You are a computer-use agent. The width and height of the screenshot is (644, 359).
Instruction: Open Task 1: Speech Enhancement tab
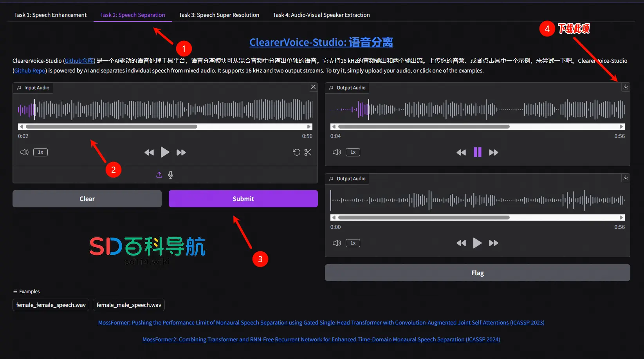pyautogui.click(x=51, y=15)
